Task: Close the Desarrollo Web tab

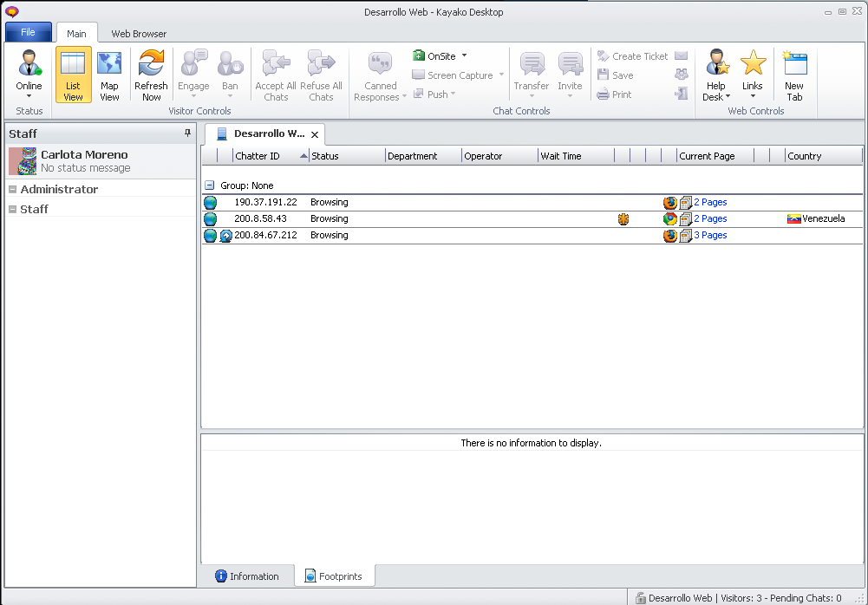Action: [315, 135]
